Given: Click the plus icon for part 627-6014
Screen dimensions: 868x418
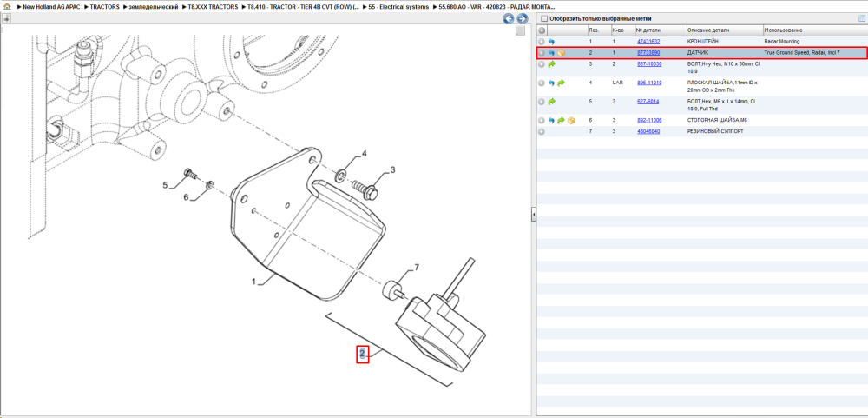Looking at the screenshot, I should pos(542,102).
